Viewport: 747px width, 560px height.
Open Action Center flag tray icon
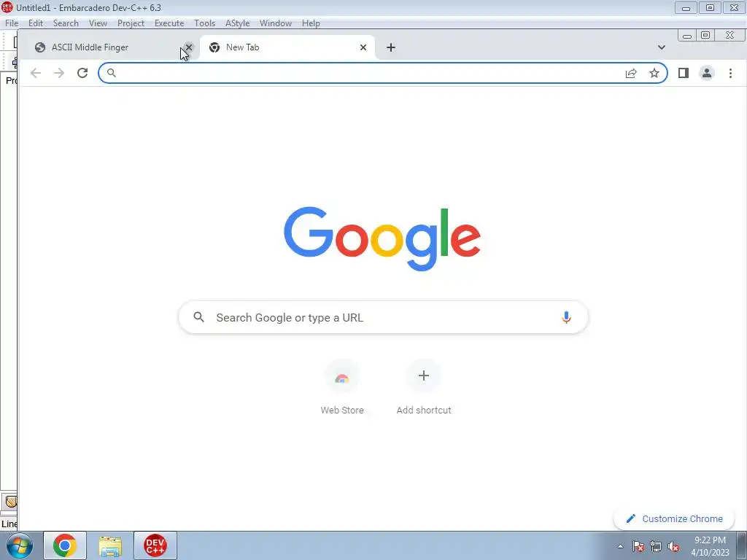[x=638, y=546]
